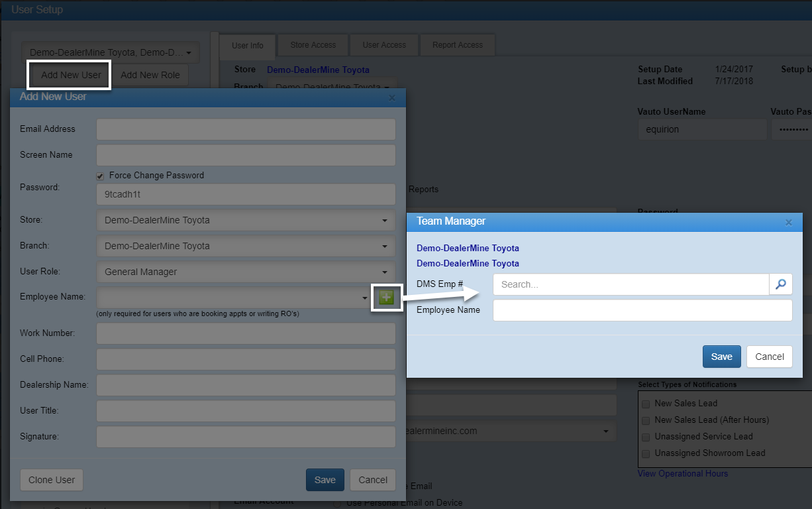Toggle the Force Change Password checkbox
This screenshot has width=812, height=509.
(x=100, y=176)
